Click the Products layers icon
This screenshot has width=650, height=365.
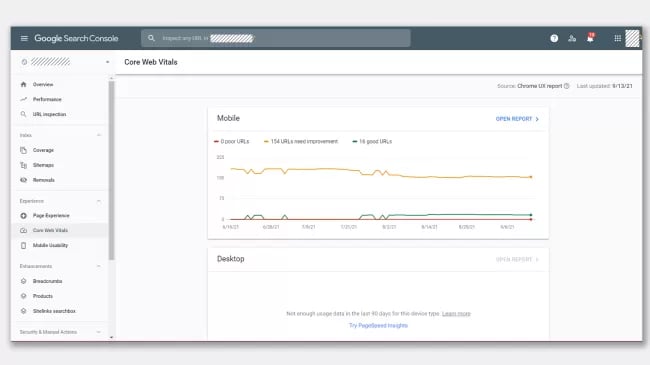pos(24,296)
